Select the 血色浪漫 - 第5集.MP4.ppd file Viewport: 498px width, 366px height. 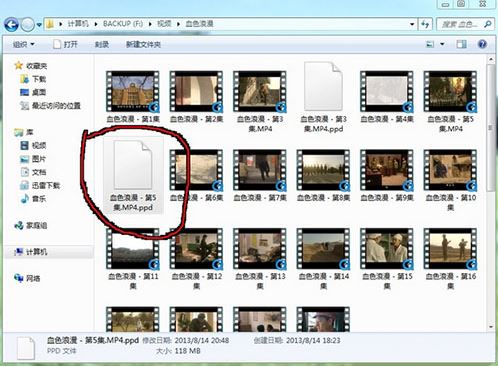[133, 175]
